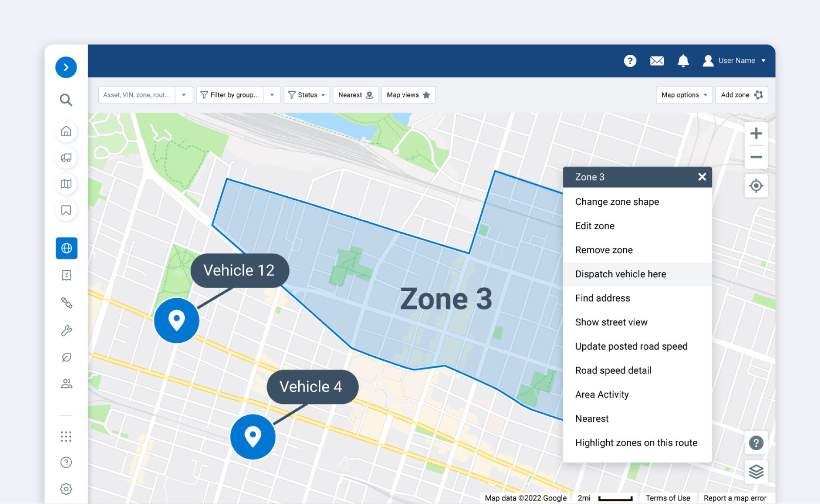Open messages via the envelope icon

657,61
